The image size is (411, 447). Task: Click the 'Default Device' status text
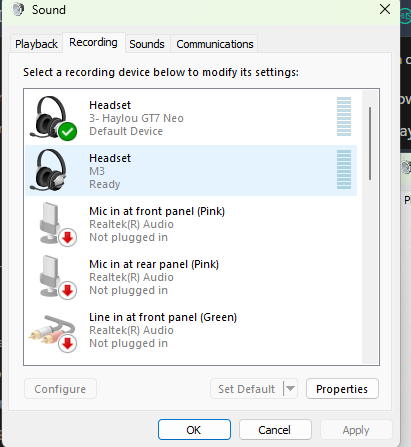(126, 131)
